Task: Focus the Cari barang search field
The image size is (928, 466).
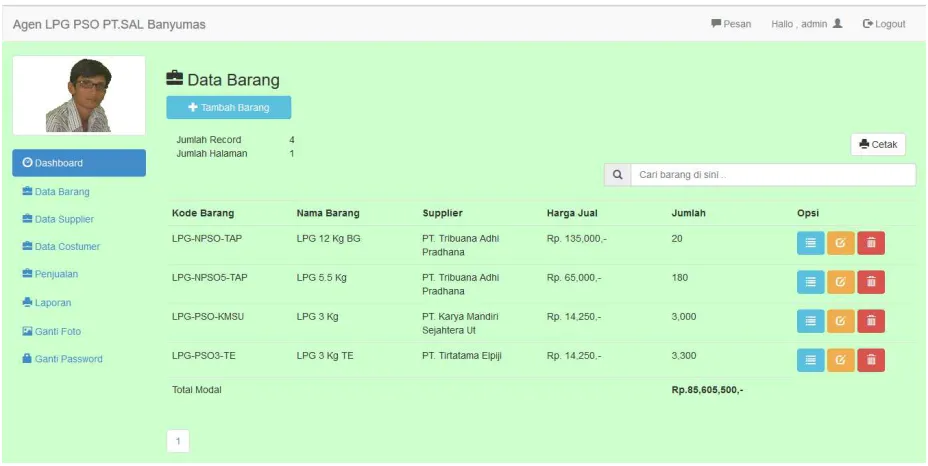Action: point(773,175)
